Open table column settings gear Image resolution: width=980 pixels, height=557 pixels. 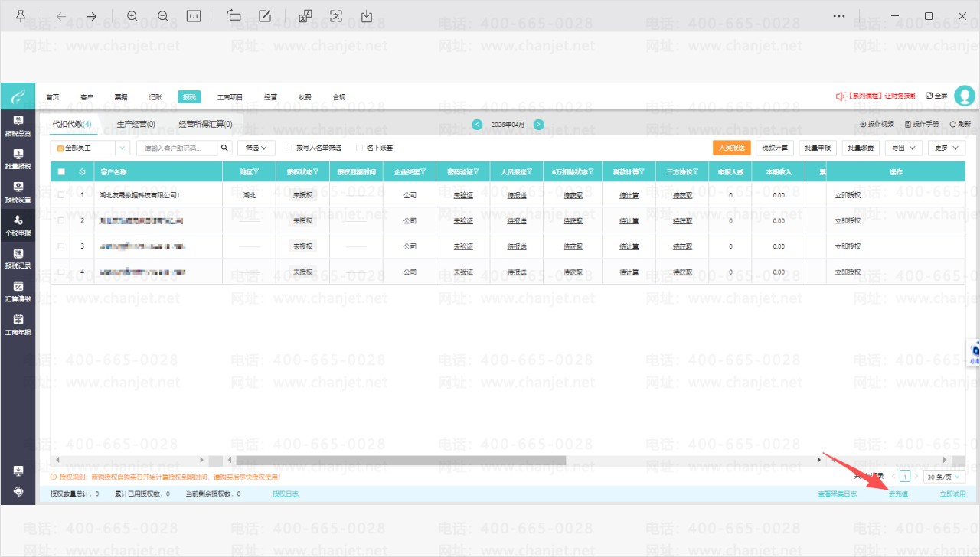pos(83,172)
